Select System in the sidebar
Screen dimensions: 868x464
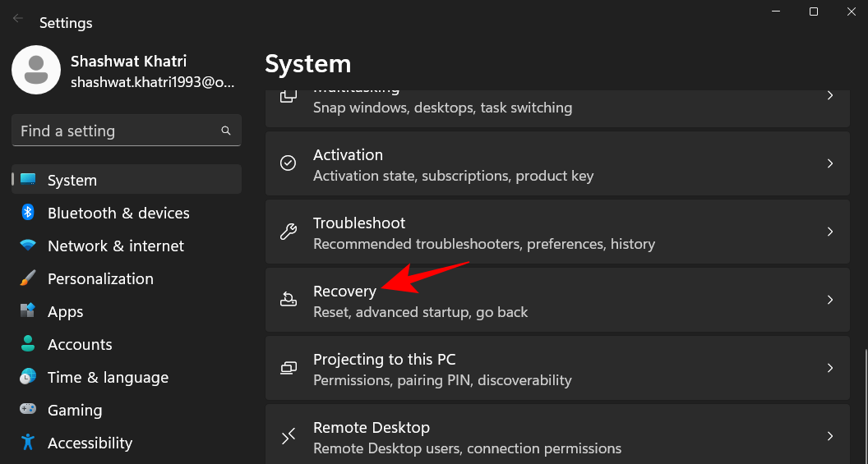(127, 180)
